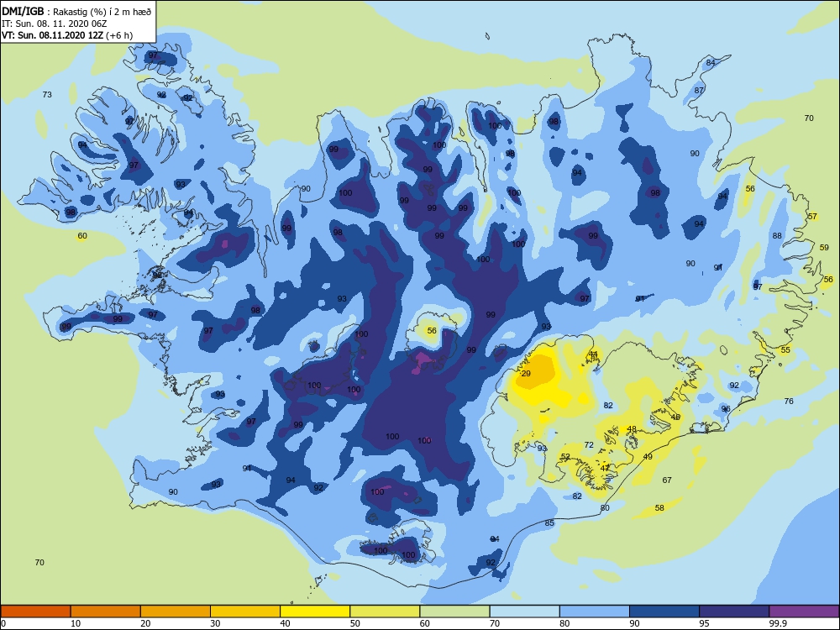Screen dimensions: 840x630
Task: Click the pale yellow 50–60 legend swatch
Action: [x=385, y=612]
